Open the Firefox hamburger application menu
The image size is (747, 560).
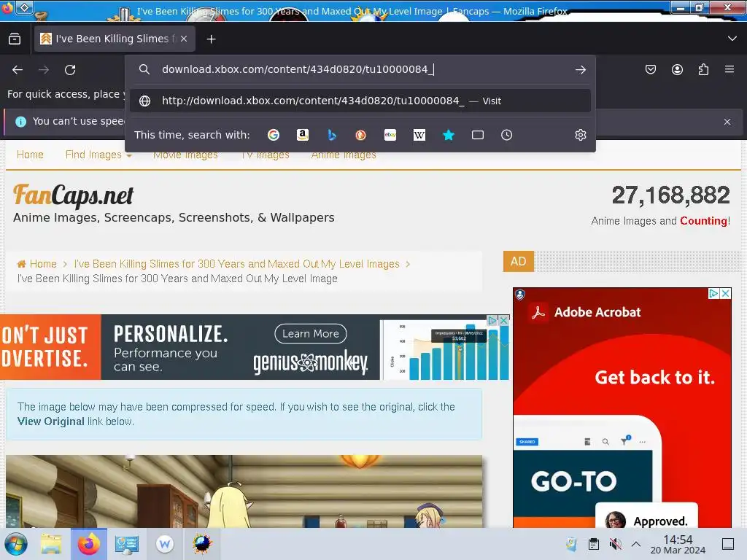click(x=729, y=69)
